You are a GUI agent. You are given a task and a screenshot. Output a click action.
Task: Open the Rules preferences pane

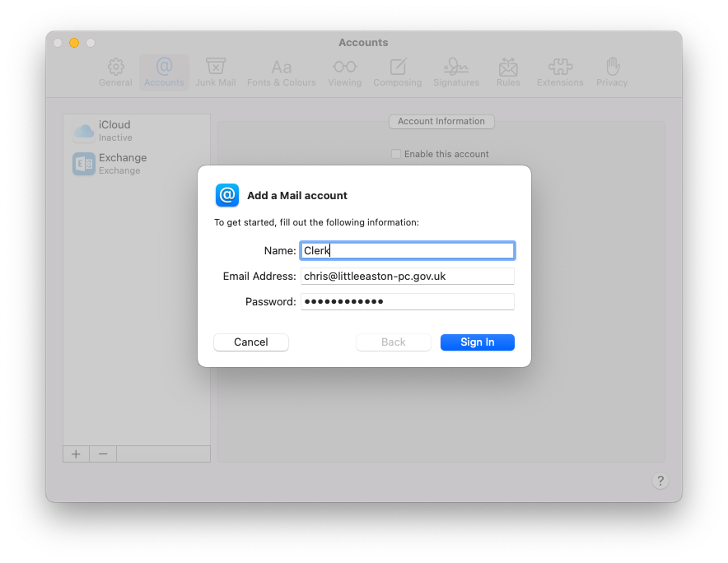pos(508,72)
